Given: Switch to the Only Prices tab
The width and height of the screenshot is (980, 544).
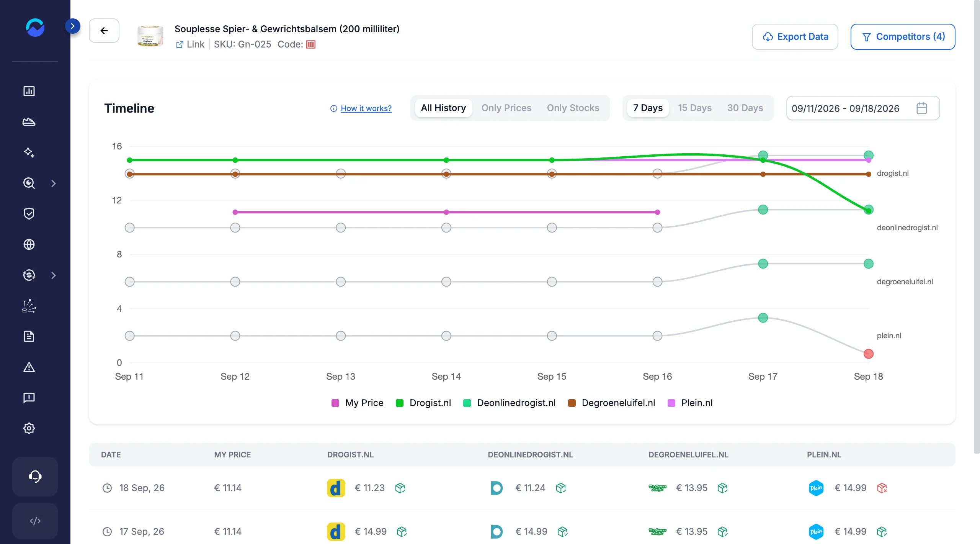Looking at the screenshot, I should click(506, 108).
